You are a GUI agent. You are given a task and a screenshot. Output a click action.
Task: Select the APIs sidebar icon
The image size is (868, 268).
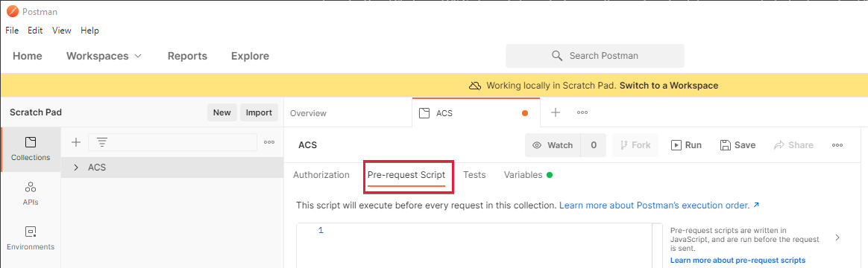point(31,194)
